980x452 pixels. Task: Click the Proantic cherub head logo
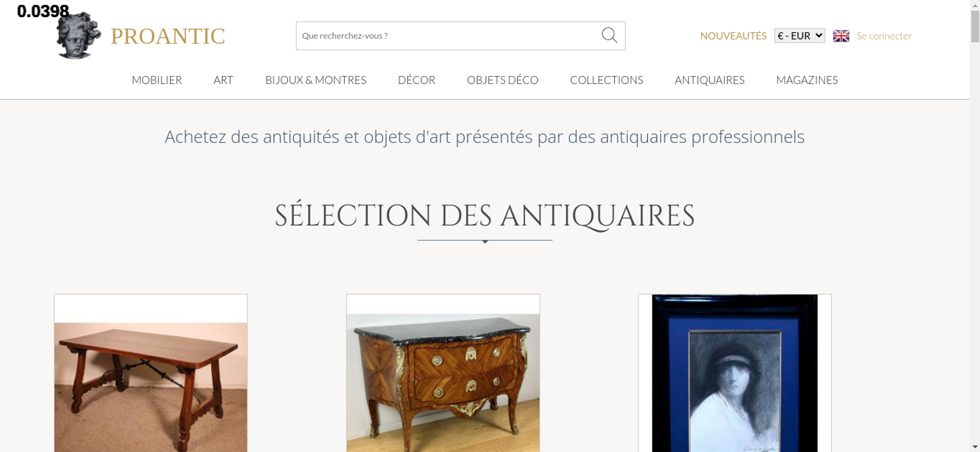pyautogui.click(x=78, y=35)
